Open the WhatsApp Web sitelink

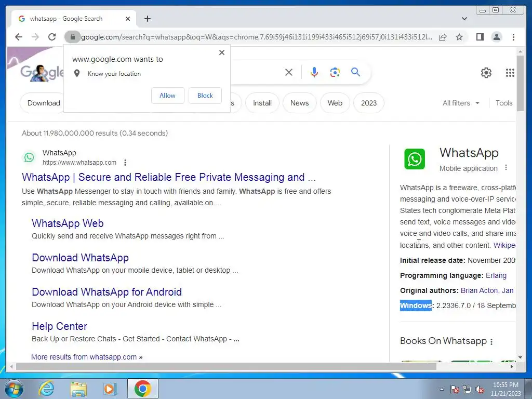pos(68,223)
